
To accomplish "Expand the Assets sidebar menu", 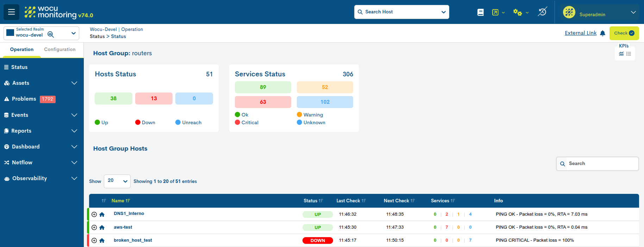I will pyautogui.click(x=42, y=83).
